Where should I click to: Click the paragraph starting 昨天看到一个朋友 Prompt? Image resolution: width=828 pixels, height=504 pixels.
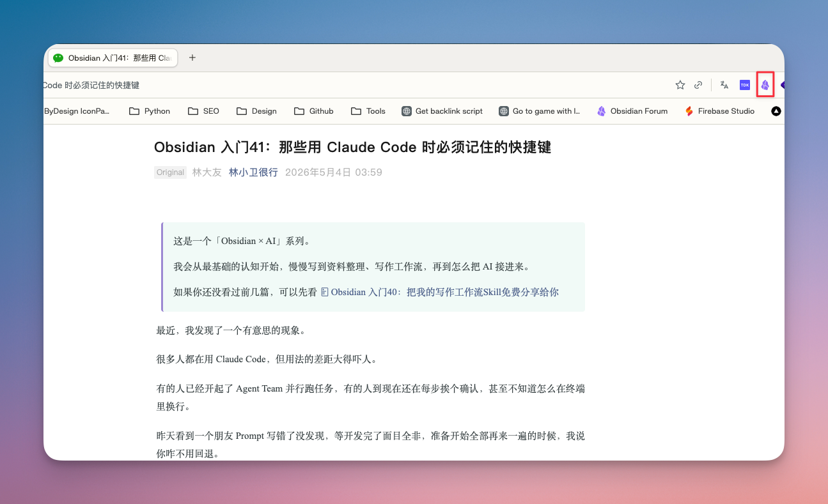pos(371,446)
